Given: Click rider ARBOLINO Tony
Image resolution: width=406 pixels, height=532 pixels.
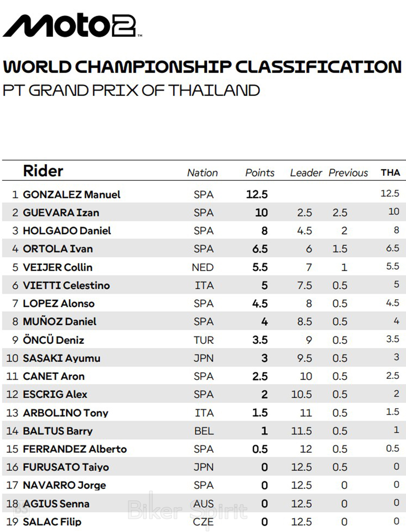Looking at the screenshot, I should 66,413.
